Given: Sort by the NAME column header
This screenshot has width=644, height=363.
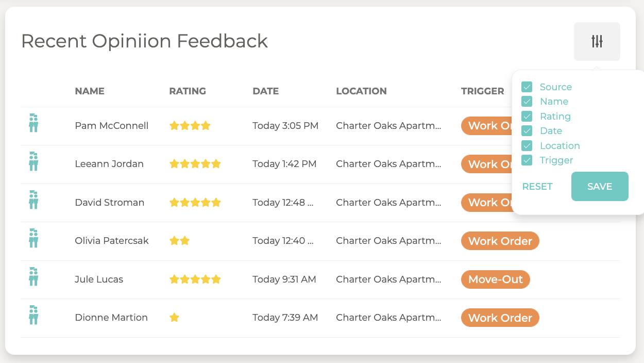Looking at the screenshot, I should pyautogui.click(x=90, y=91).
